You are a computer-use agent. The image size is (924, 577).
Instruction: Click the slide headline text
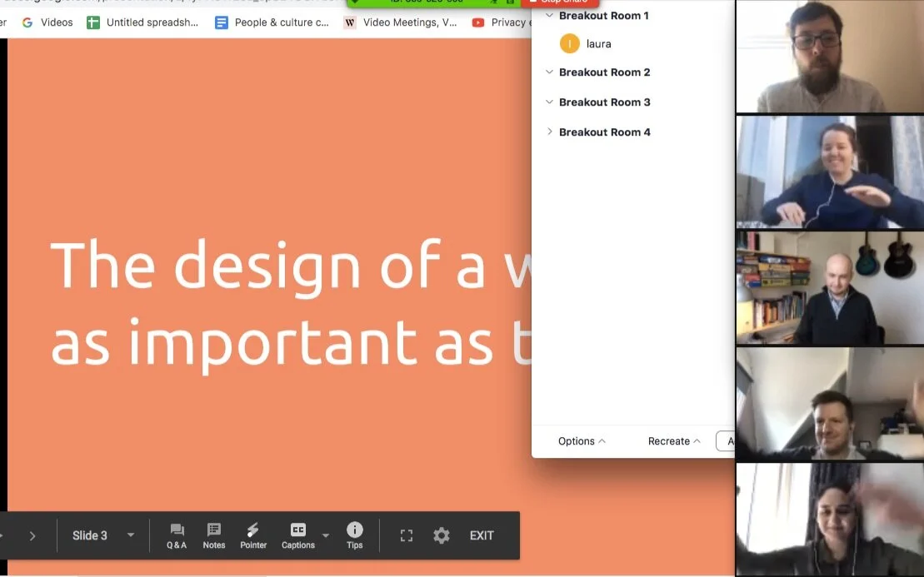click(x=291, y=305)
